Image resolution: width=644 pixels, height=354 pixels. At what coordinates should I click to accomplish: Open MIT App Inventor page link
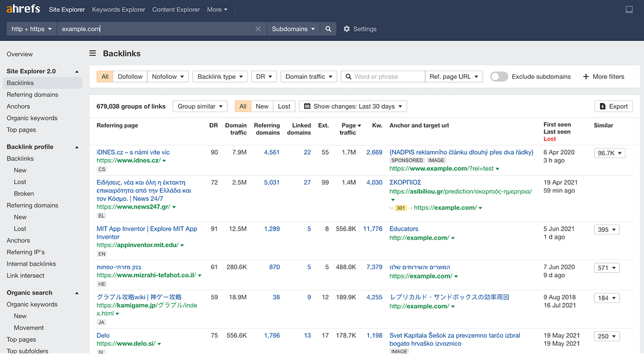(x=147, y=232)
